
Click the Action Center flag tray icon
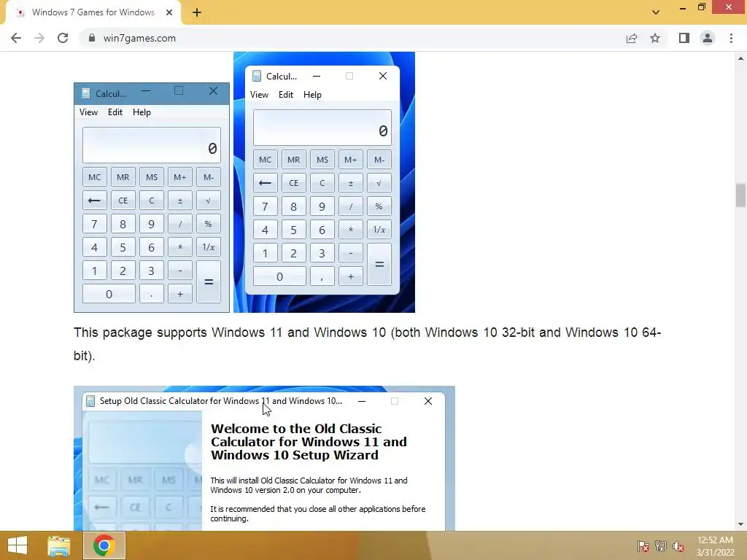643,545
